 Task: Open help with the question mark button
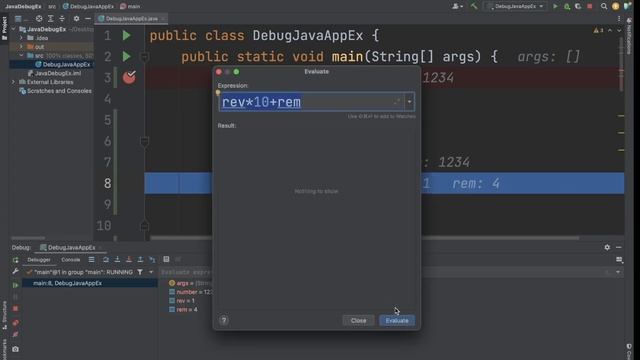[x=224, y=320]
